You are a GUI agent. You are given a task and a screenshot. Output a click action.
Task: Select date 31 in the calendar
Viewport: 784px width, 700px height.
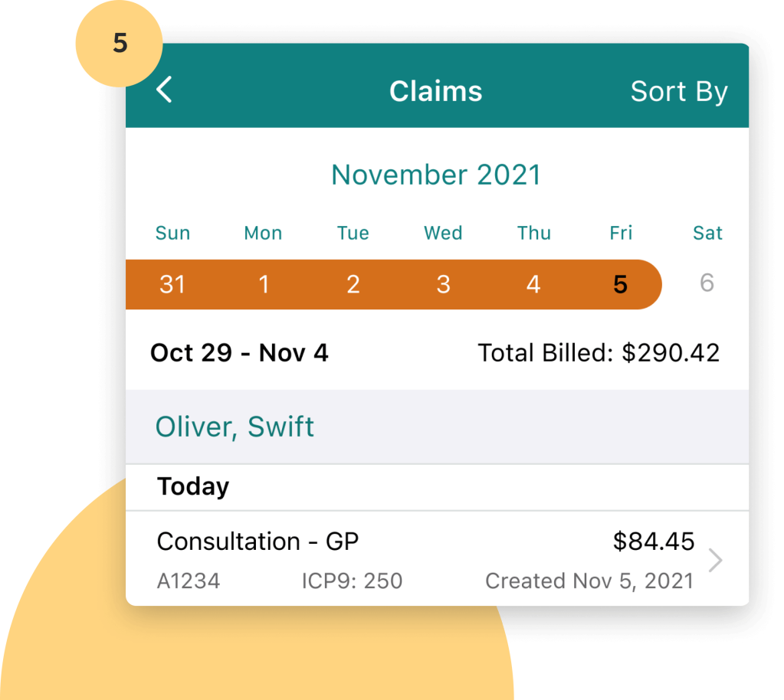coord(172,283)
